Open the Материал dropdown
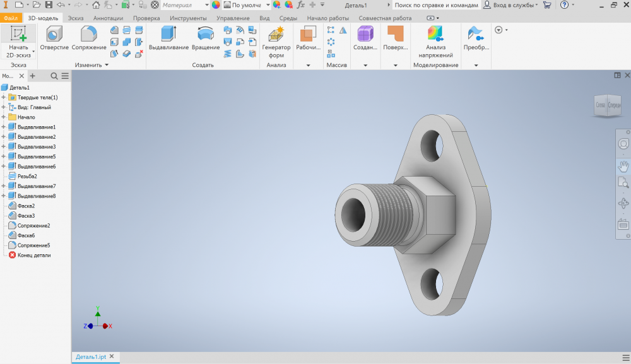Image resolution: width=631 pixels, height=364 pixels. (185, 5)
